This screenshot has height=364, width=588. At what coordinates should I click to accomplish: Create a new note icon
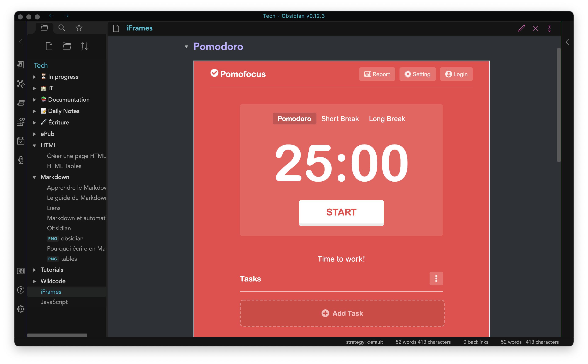(49, 46)
